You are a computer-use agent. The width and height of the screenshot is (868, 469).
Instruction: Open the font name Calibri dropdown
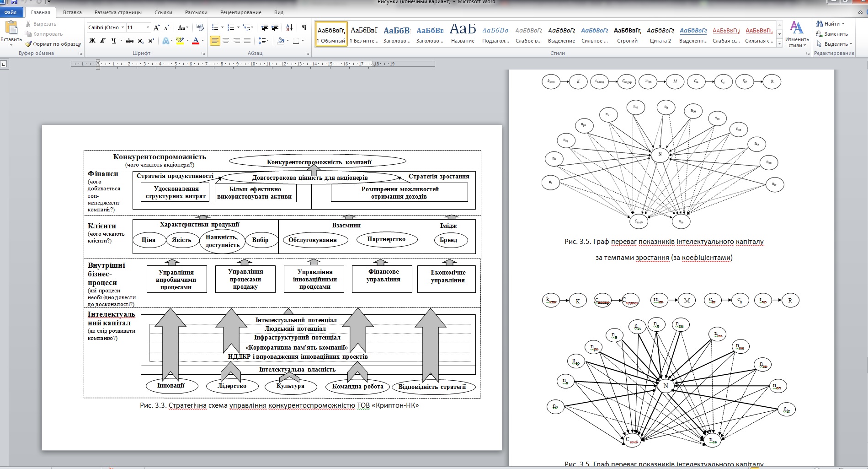(x=122, y=27)
